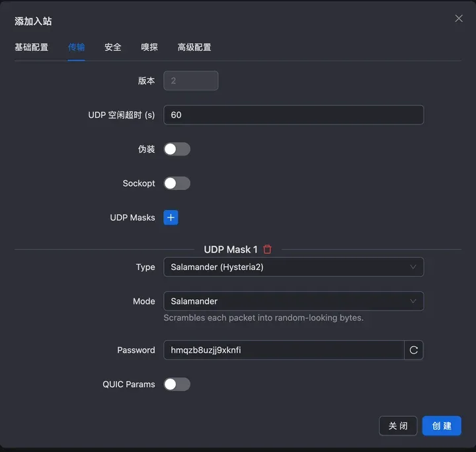Toggle the 伪装 switch
The image size is (476, 452).
177,149
